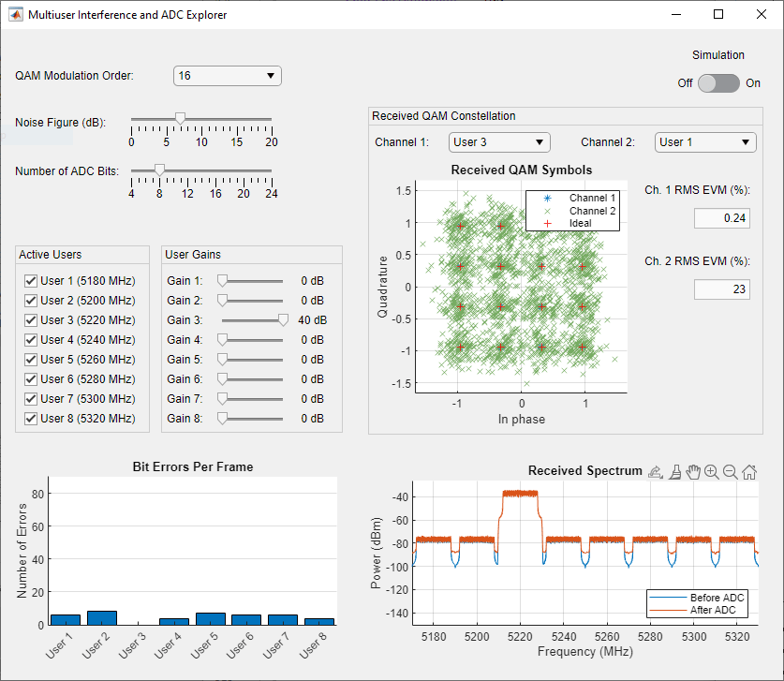
Task: Activate the pan tool above the spectrum plot
Action: (693, 471)
